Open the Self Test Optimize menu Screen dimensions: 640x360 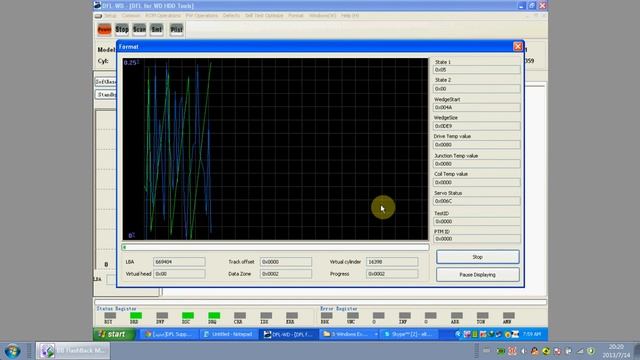point(264,16)
